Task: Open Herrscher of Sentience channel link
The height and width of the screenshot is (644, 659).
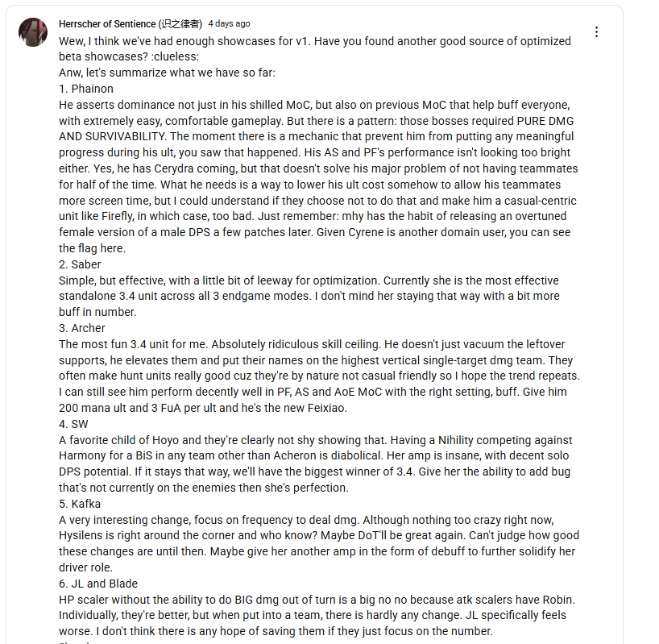Action: pos(131,24)
